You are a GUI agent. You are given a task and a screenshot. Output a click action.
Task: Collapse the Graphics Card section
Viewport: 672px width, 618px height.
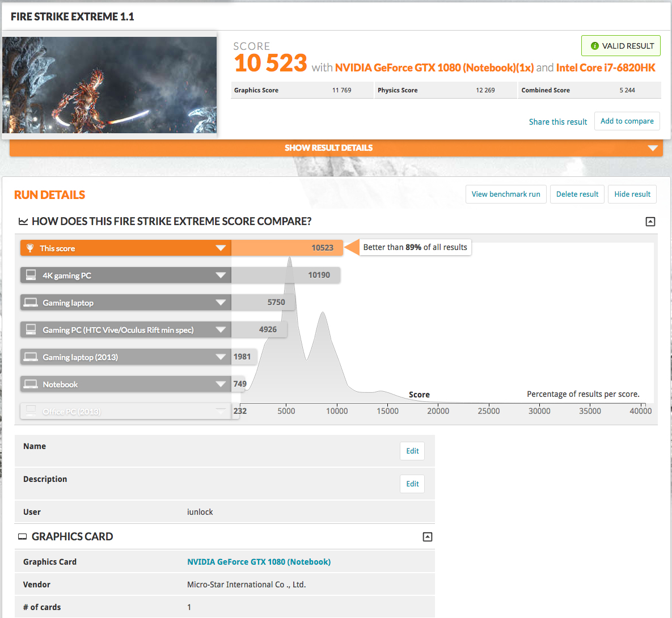click(x=427, y=536)
